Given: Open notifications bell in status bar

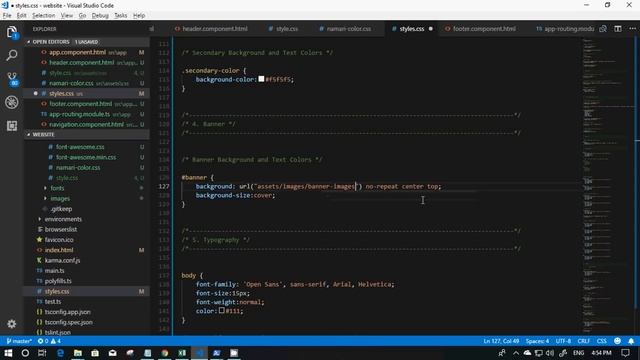Looking at the screenshot, I should point(631,341).
